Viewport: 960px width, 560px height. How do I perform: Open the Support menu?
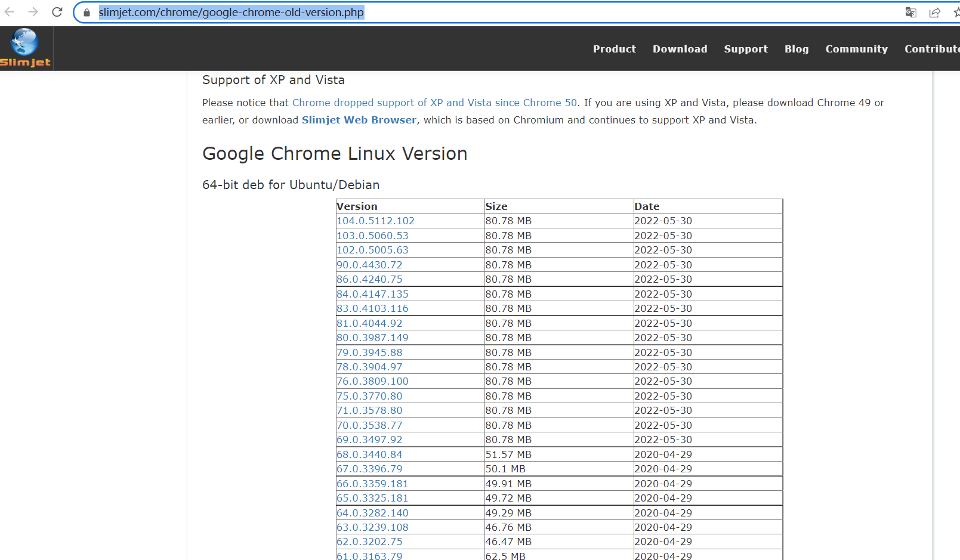click(745, 49)
